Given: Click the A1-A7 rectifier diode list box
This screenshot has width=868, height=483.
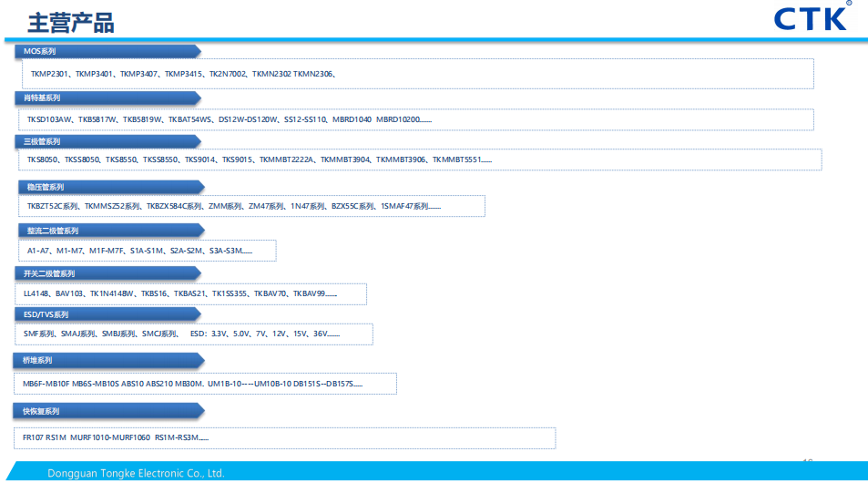Looking at the screenshot, I should (147, 250).
